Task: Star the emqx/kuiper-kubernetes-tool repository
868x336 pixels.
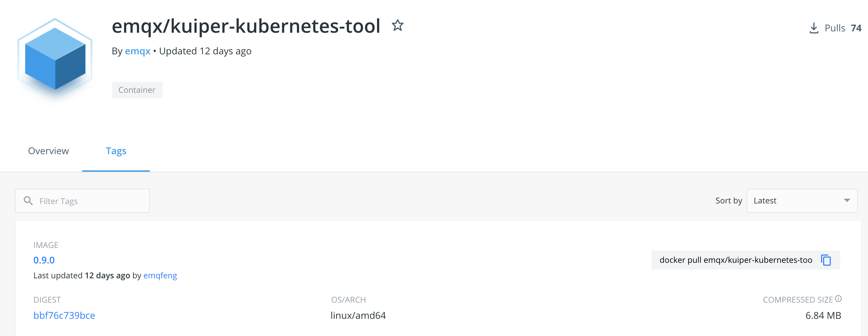Action: pos(397,26)
